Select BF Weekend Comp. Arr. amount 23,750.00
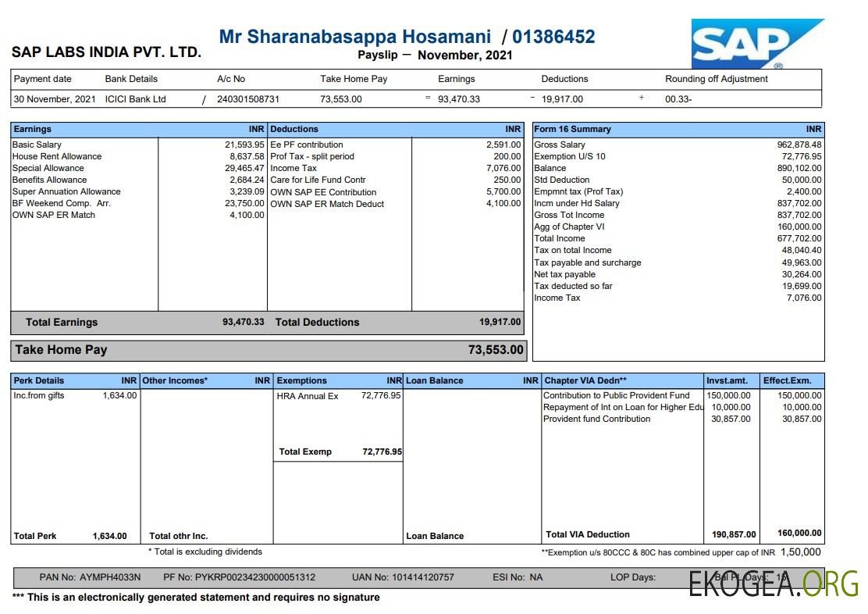868x614 pixels. pyautogui.click(x=244, y=203)
